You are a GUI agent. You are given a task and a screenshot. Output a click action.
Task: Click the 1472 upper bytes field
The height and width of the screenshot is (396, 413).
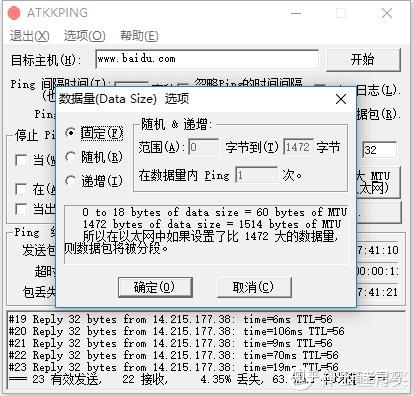point(298,147)
